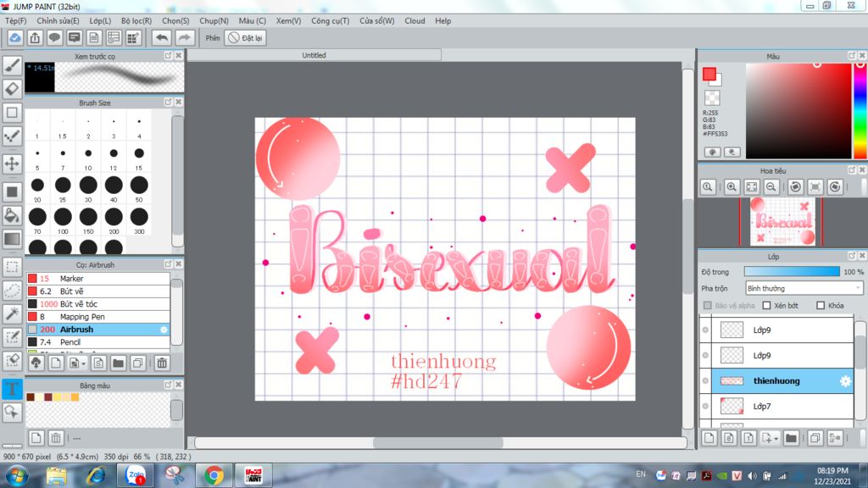Enable the Xén bớt checkbox
868x488 pixels.
[766, 305]
